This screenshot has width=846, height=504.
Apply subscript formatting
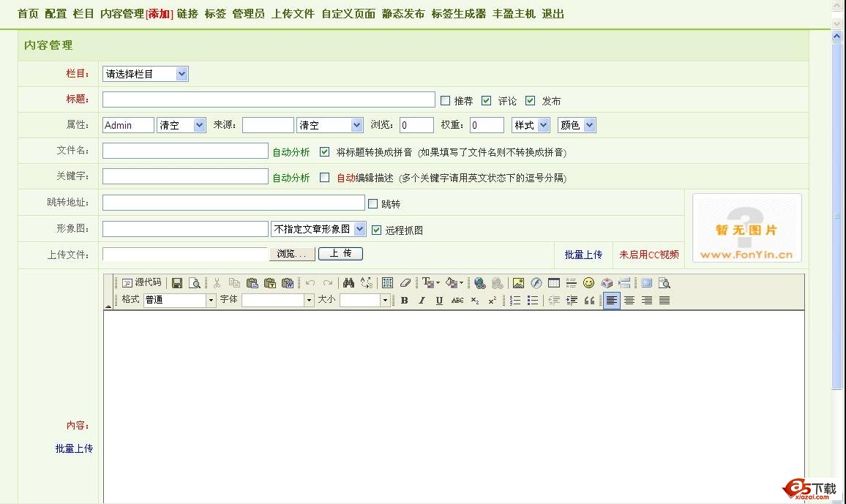[475, 300]
